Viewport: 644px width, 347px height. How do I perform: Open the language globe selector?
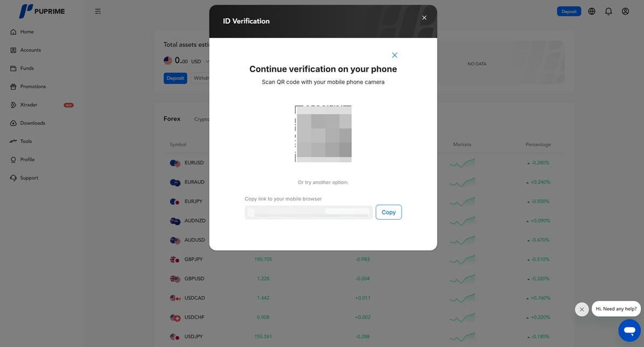coord(592,11)
